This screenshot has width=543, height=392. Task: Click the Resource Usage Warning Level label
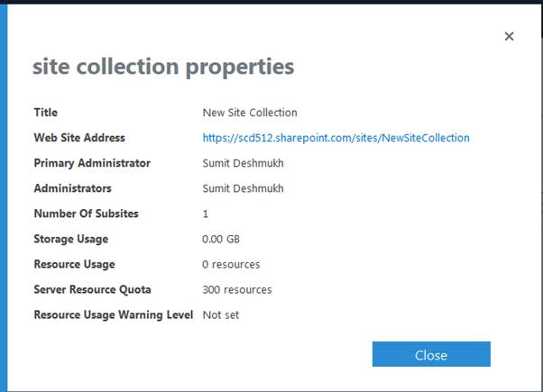114,315
